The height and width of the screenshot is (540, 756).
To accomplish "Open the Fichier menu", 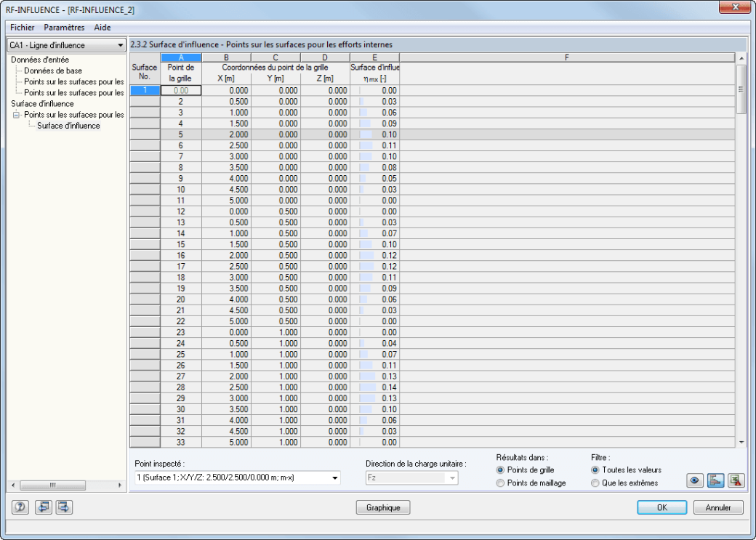I will point(23,28).
